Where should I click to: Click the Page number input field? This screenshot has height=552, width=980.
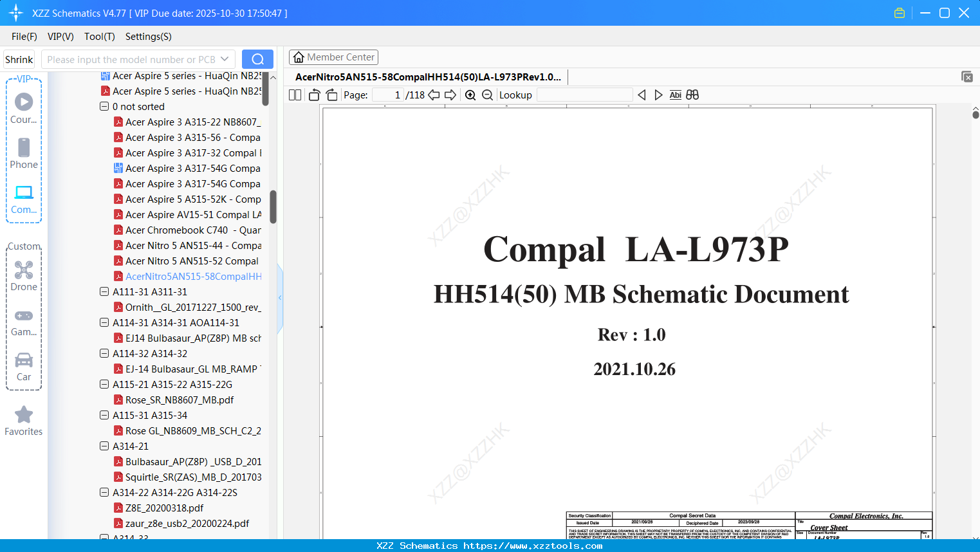388,95
